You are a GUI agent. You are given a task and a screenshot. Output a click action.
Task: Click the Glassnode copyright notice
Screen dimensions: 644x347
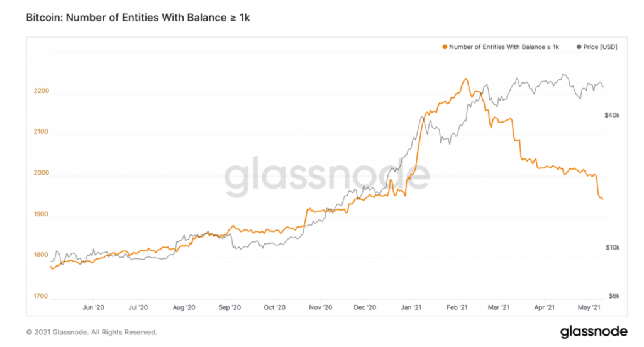pyautogui.click(x=92, y=332)
